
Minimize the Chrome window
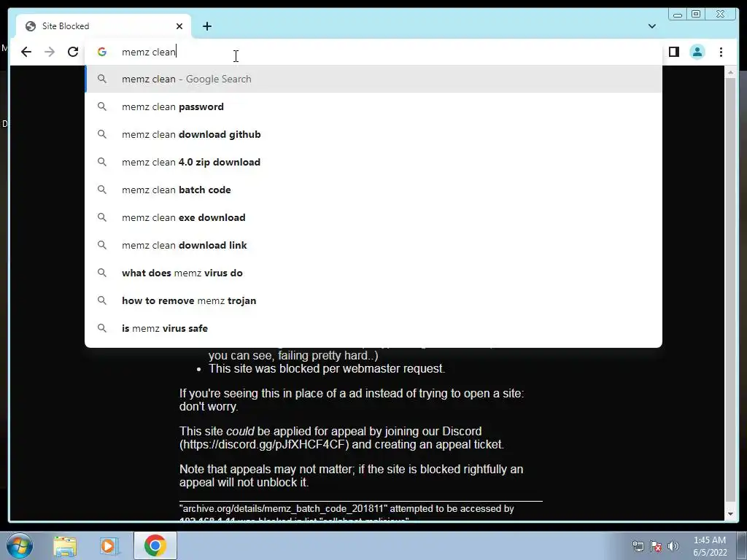[678, 15]
